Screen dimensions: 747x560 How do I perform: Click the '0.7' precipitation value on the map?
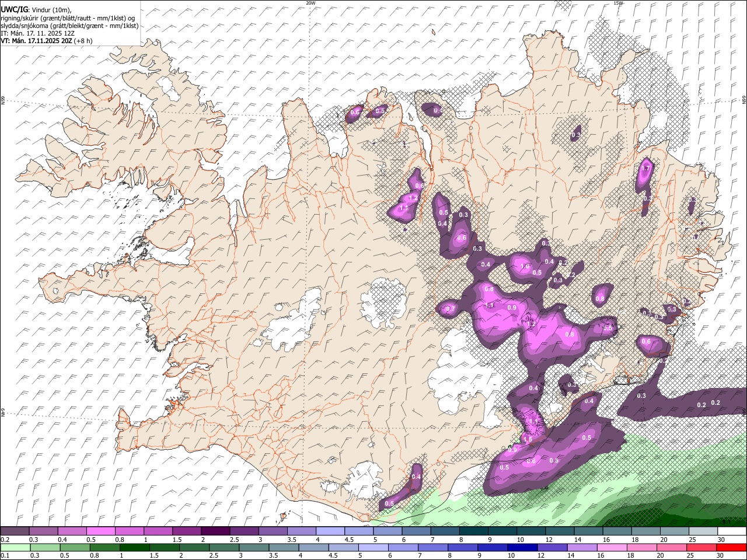(450, 309)
